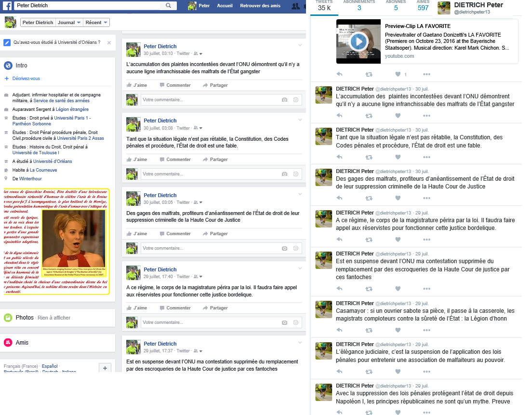This screenshot has width=532, height=415.
Task: Click Partager on the 03:05 post
Action: (x=215, y=234)
